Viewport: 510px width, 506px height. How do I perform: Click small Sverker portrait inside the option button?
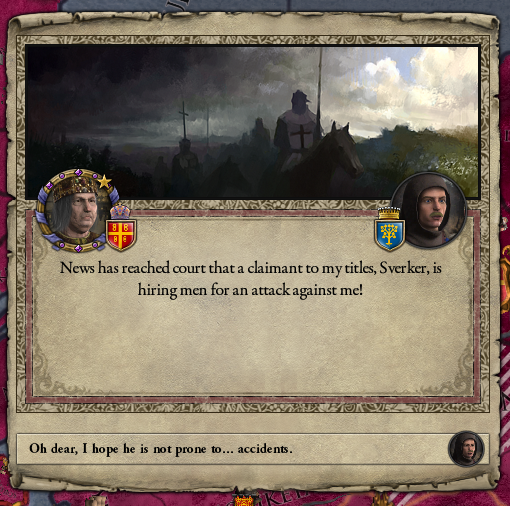click(466, 448)
